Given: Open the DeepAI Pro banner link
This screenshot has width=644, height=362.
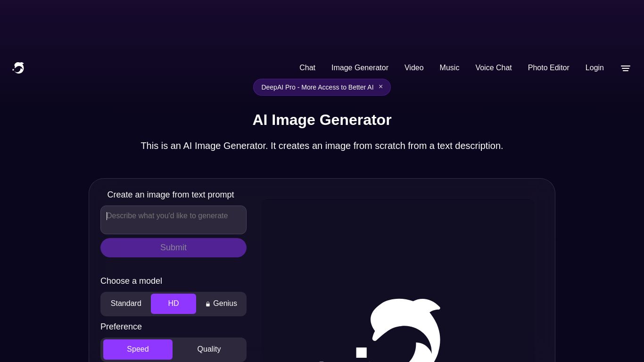Looking at the screenshot, I should click(x=317, y=87).
